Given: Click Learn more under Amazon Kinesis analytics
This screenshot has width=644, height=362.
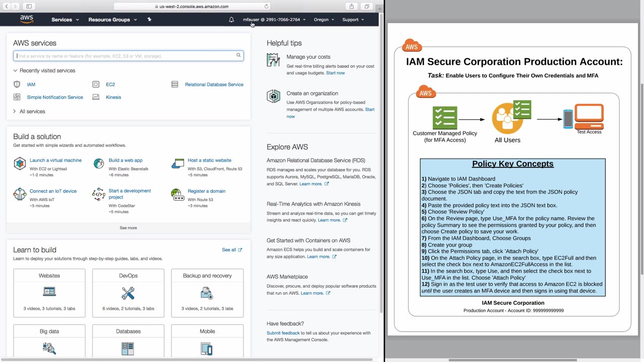Looking at the screenshot, I should tap(332, 220).
